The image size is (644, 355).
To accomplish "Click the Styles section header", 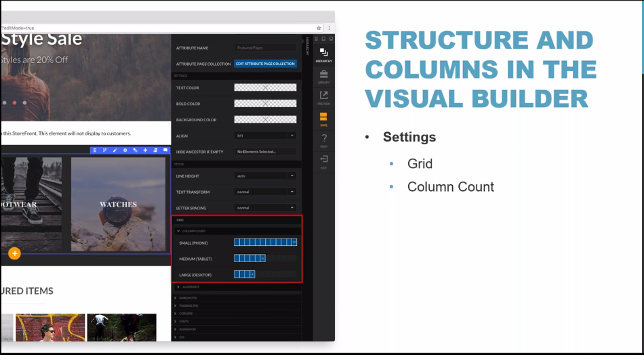I will (x=237, y=164).
